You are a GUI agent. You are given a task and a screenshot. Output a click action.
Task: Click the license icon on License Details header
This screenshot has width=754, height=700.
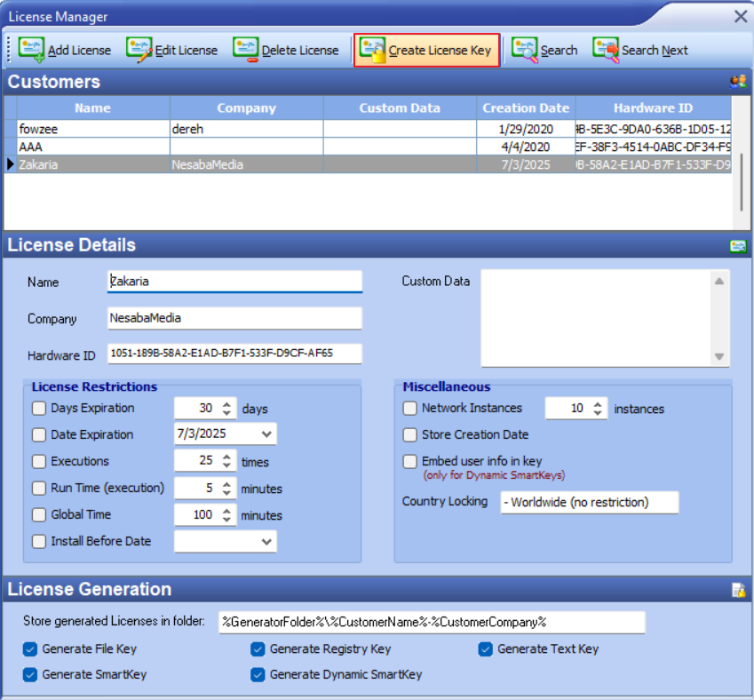(738, 245)
